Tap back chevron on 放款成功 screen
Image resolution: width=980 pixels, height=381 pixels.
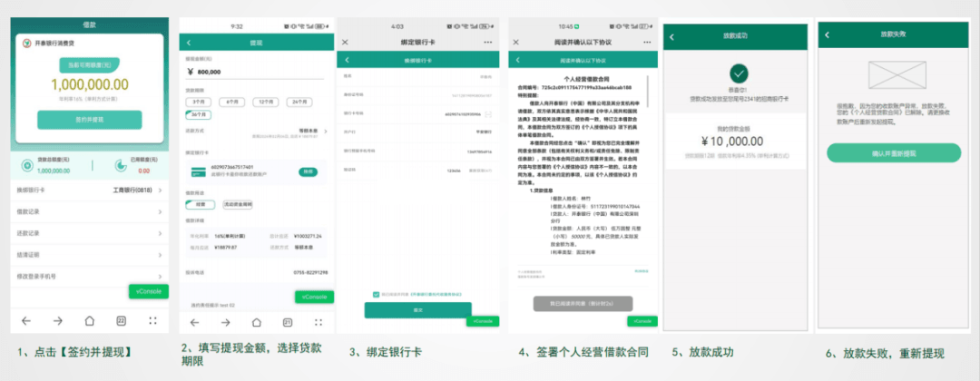point(672,36)
